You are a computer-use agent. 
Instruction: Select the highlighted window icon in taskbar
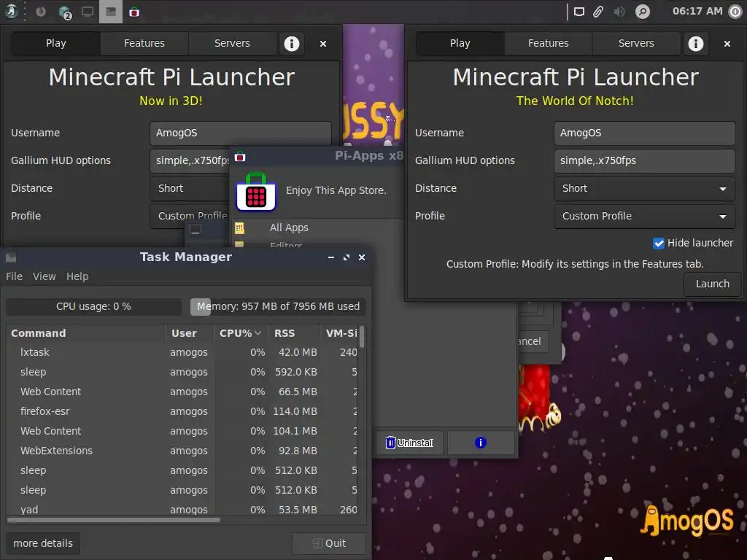pyautogui.click(x=111, y=12)
